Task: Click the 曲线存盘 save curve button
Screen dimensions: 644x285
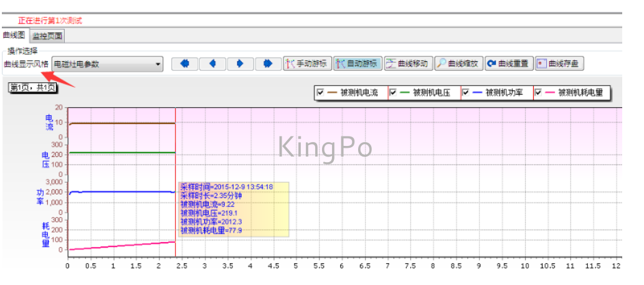Action: tap(559, 64)
